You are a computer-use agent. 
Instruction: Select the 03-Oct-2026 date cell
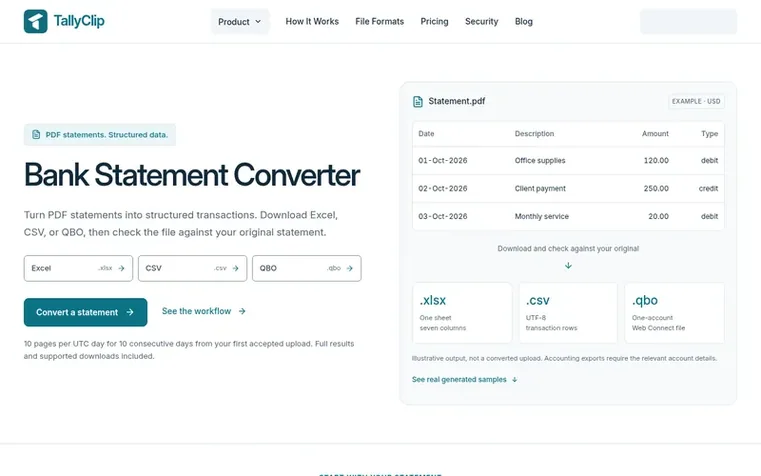pyautogui.click(x=443, y=216)
